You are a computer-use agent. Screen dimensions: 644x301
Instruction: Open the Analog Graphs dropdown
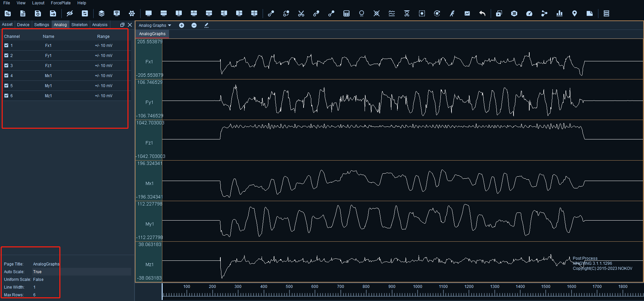(155, 25)
